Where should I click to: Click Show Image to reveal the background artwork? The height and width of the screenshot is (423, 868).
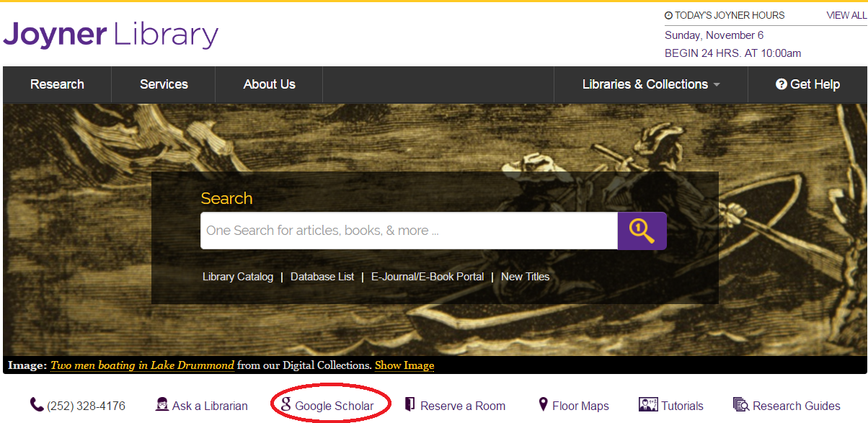click(404, 365)
